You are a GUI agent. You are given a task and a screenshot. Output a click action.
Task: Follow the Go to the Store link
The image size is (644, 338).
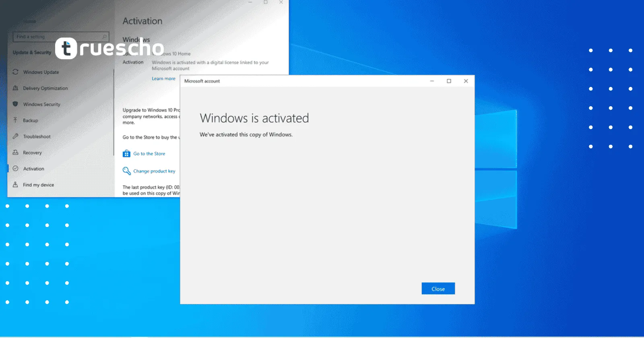[x=149, y=154]
